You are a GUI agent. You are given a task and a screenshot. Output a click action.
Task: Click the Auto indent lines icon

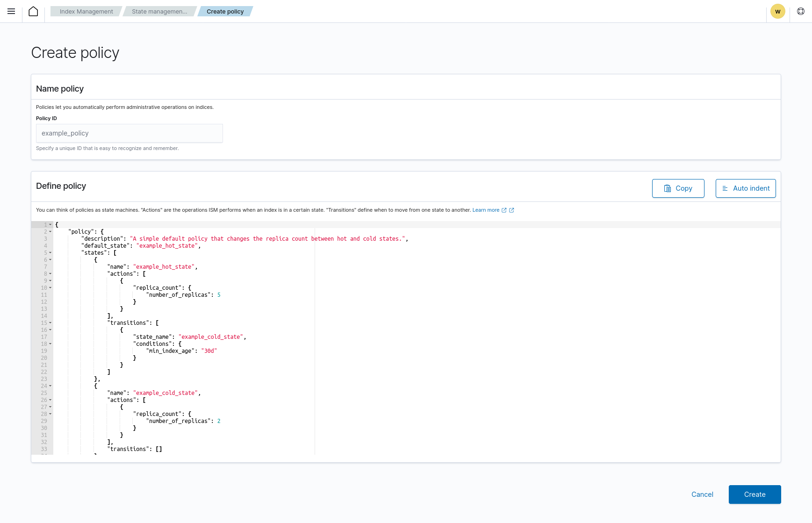coord(725,188)
